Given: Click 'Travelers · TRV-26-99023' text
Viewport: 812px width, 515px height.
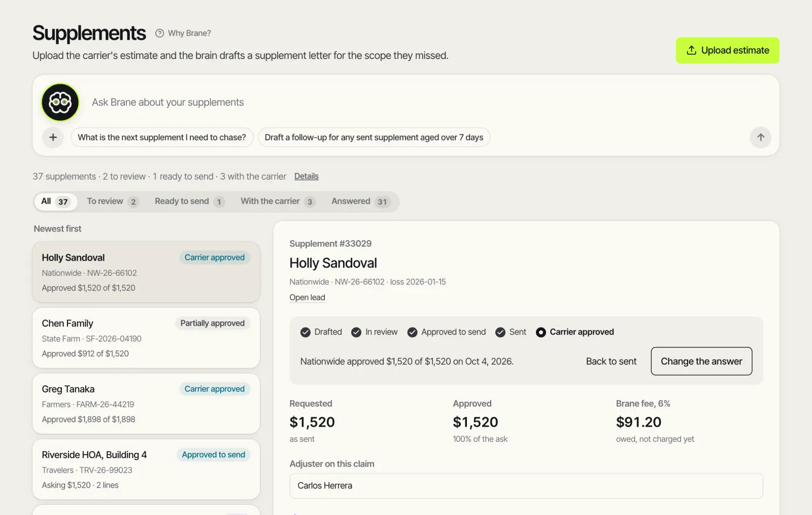Looking at the screenshot, I should click(87, 470).
